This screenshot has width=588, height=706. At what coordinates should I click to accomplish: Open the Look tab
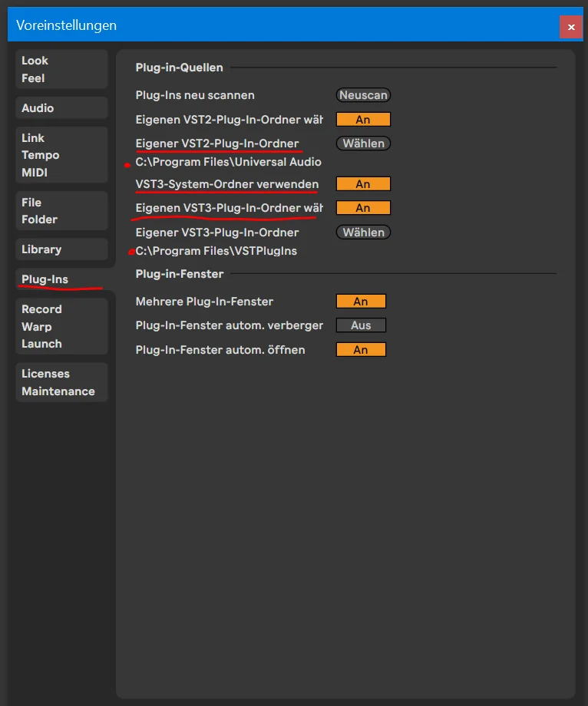pos(35,61)
